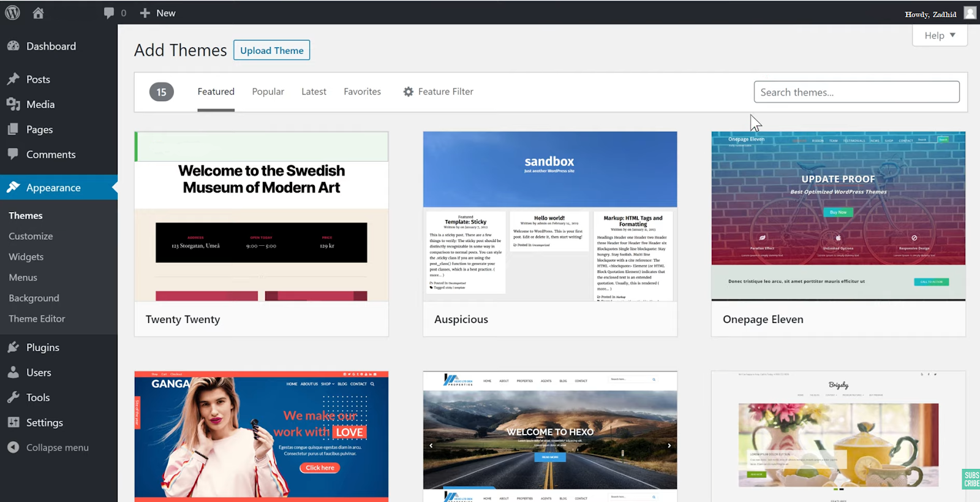980x502 pixels.
Task: Open the site home icon
Action: [38, 13]
